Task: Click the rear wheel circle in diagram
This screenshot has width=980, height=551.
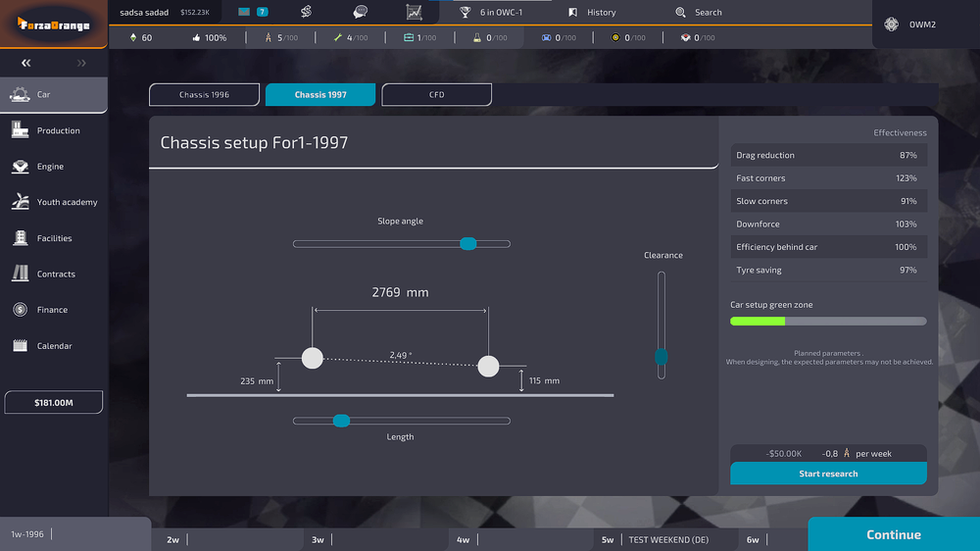Action: click(x=313, y=358)
